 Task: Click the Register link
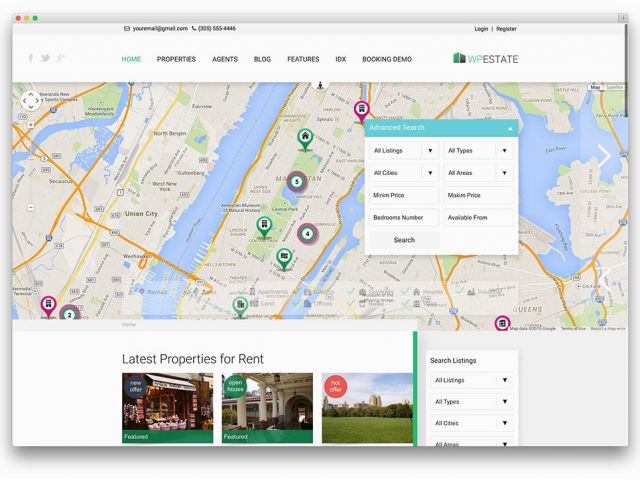coord(507,29)
